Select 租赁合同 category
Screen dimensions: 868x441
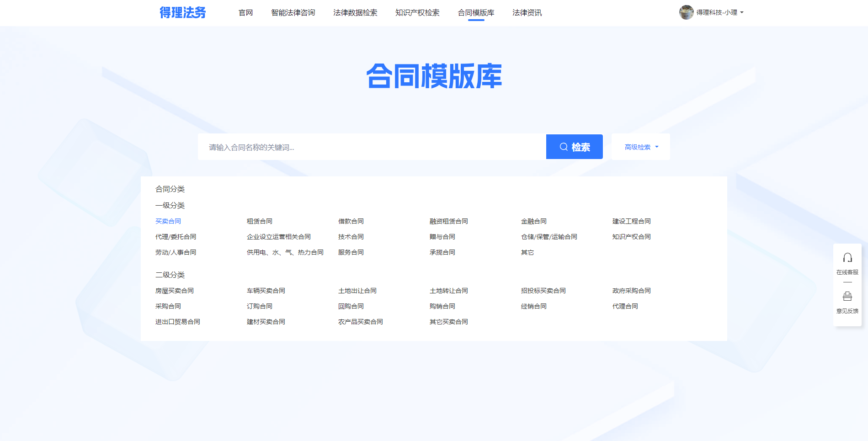click(260, 221)
